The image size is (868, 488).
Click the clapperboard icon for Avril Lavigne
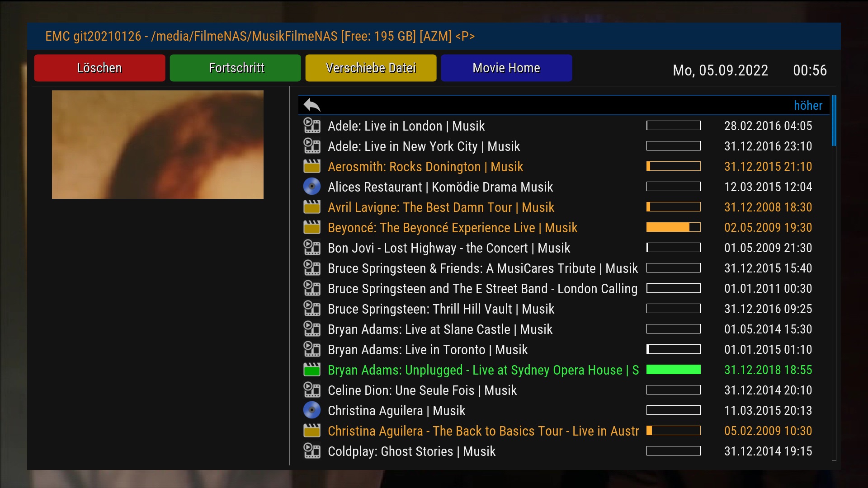coord(312,207)
